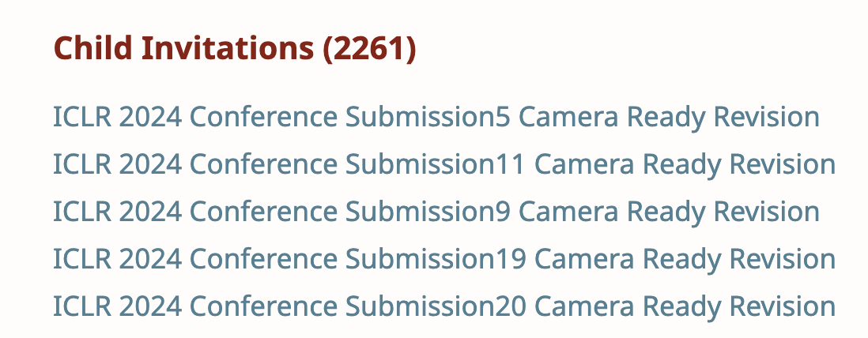This screenshot has height=338, width=868.
Task: Select the second child invitation in the list
Action: point(443,164)
